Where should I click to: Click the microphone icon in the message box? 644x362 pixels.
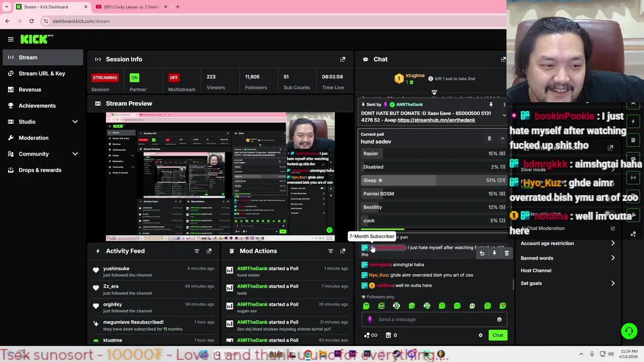(370, 319)
